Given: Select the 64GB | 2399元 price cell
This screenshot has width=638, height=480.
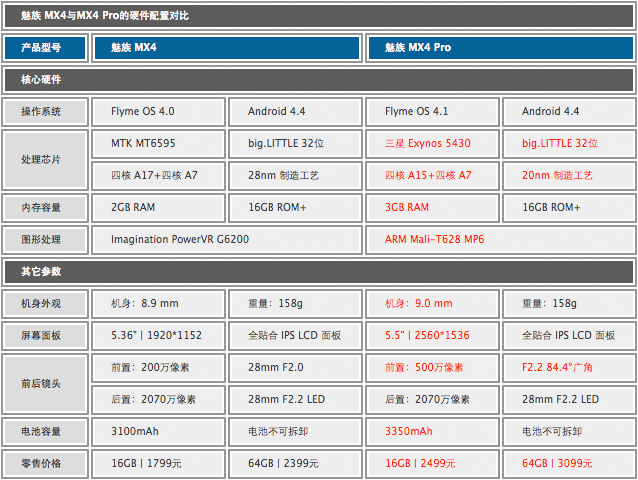Looking at the screenshot, I should coord(295,464).
